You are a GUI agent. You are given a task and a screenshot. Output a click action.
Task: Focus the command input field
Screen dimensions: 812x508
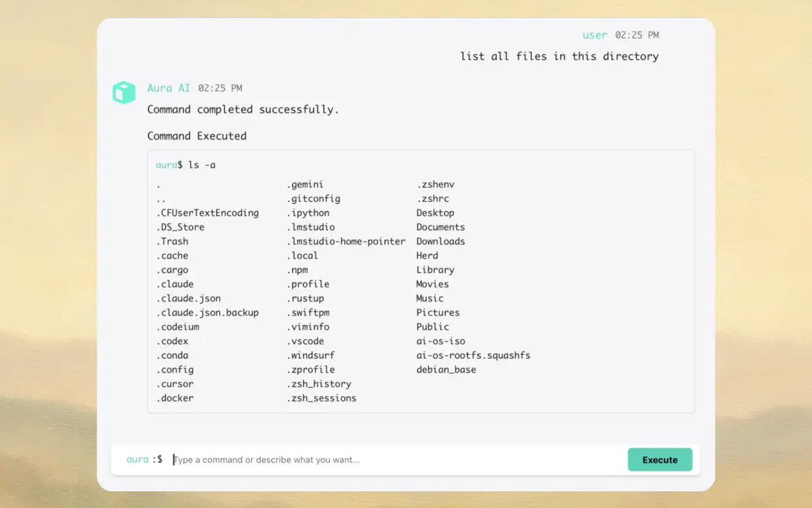[398, 460]
